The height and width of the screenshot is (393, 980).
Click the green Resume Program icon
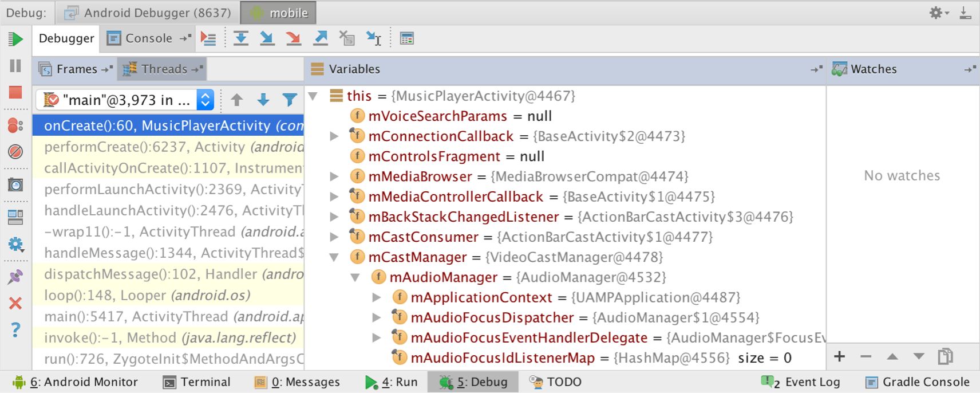pos(15,40)
